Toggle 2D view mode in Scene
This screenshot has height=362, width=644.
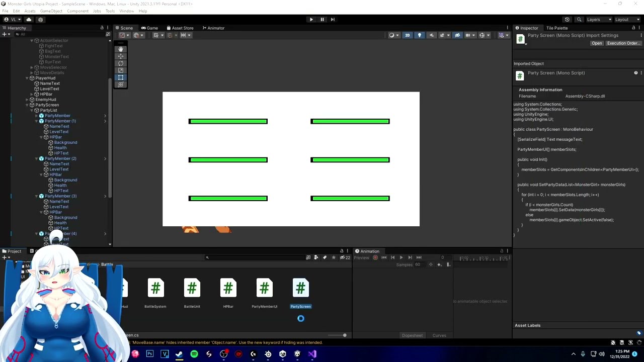click(x=408, y=35)
